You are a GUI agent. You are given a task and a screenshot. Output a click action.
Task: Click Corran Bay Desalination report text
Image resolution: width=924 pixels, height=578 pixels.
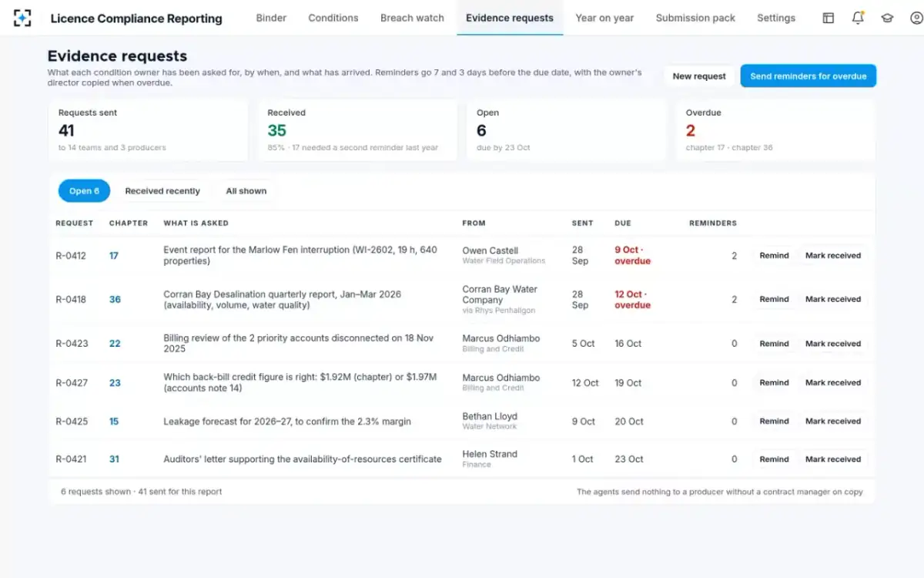point(283,300)
